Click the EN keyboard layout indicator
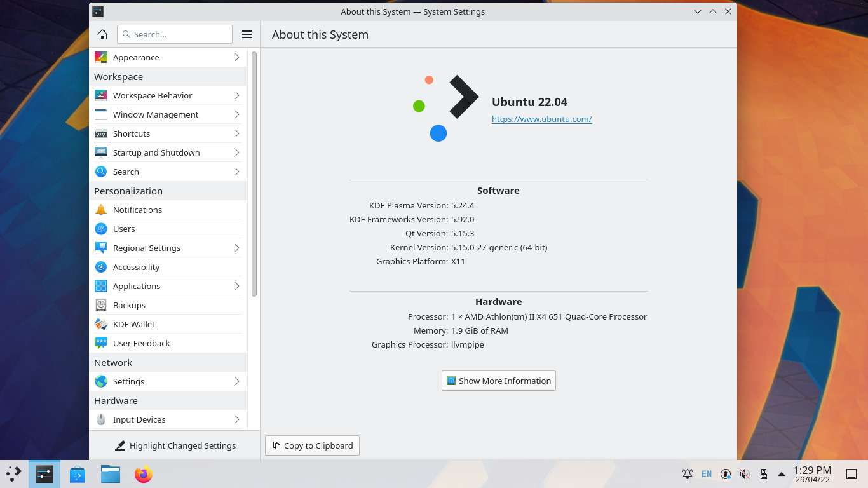The height and width of the screenshot is (488, 868). click(x=707, y=474)
